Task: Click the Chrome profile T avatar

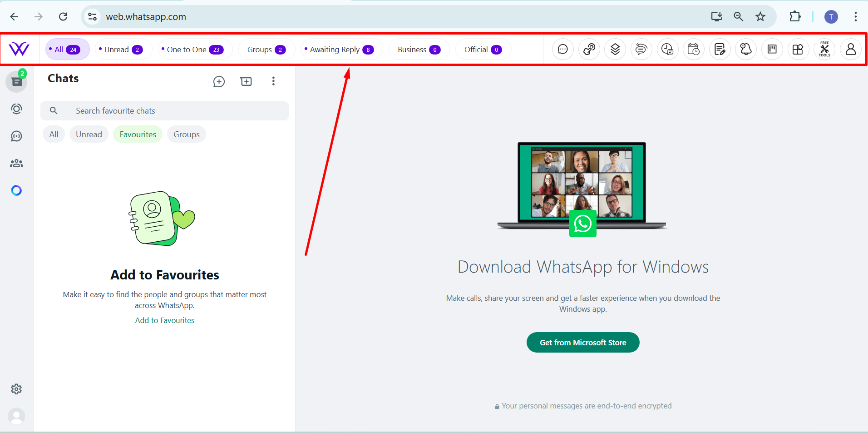Action: (x=831, y=17)
